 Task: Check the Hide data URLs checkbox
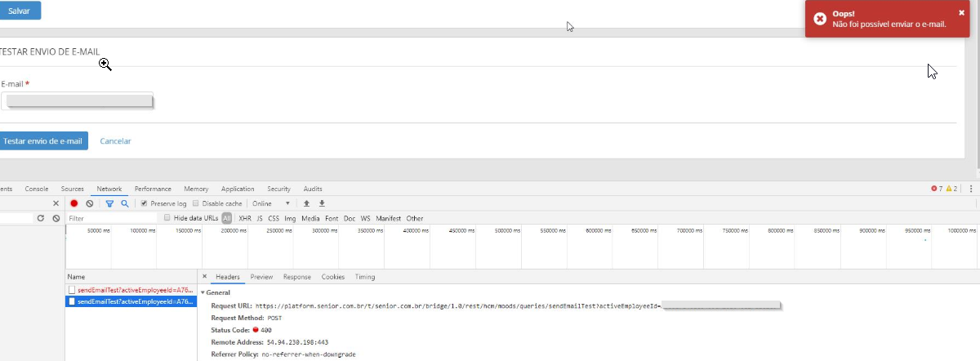point(167,218)
